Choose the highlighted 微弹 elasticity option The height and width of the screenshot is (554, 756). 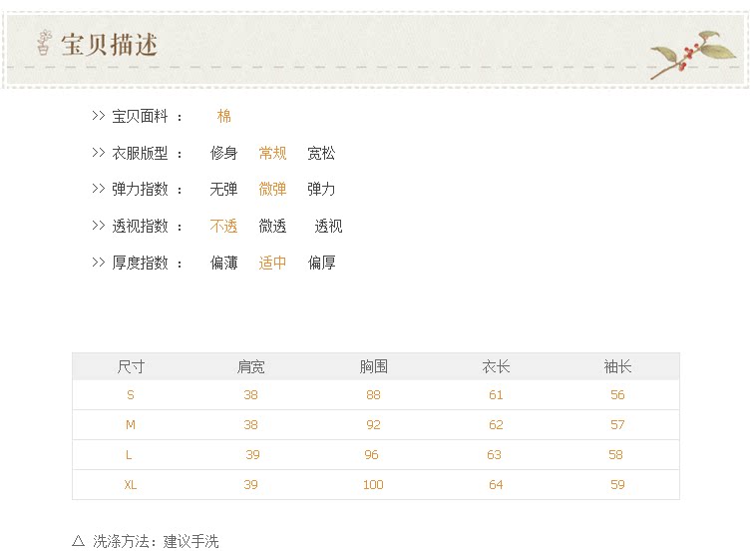click(272, 189)
